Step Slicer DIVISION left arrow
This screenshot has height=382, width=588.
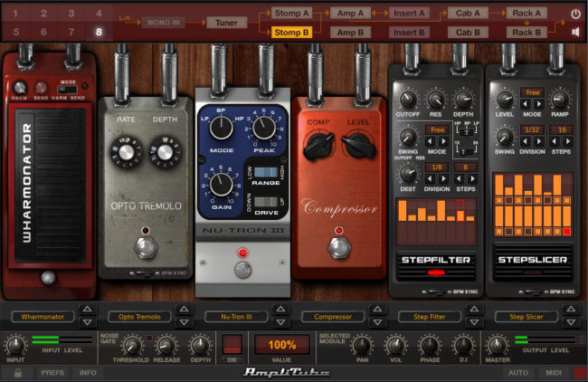tap(526, 141)
